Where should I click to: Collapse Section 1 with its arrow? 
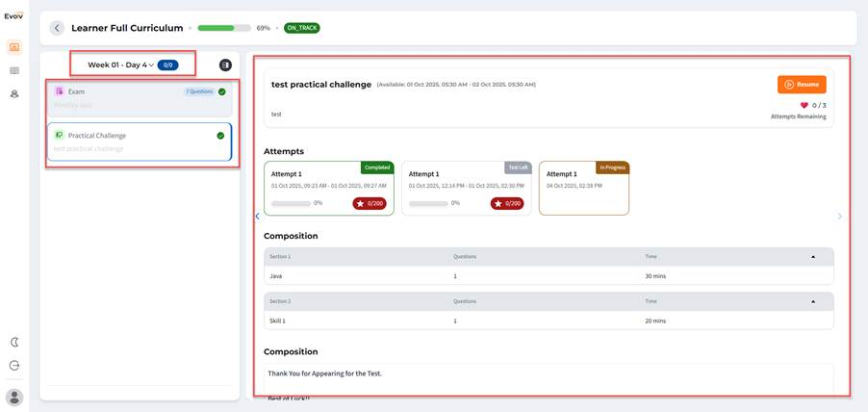813,257
